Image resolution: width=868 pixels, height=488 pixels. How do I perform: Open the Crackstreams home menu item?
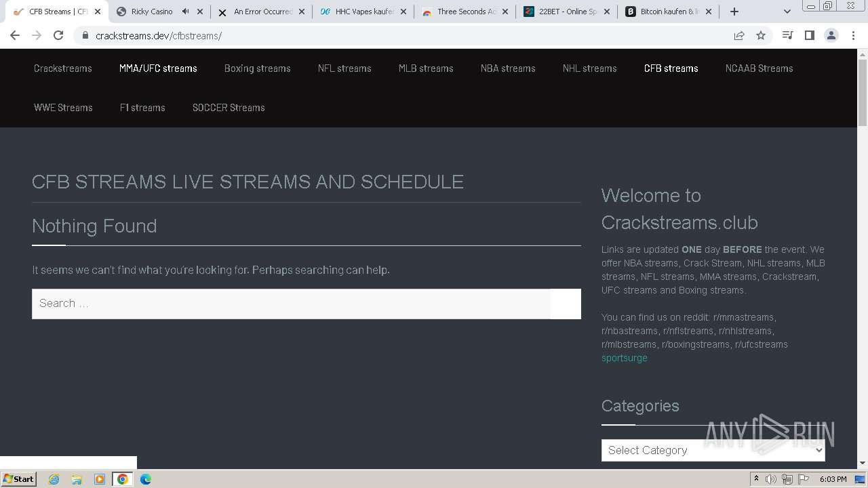point(63,68)
